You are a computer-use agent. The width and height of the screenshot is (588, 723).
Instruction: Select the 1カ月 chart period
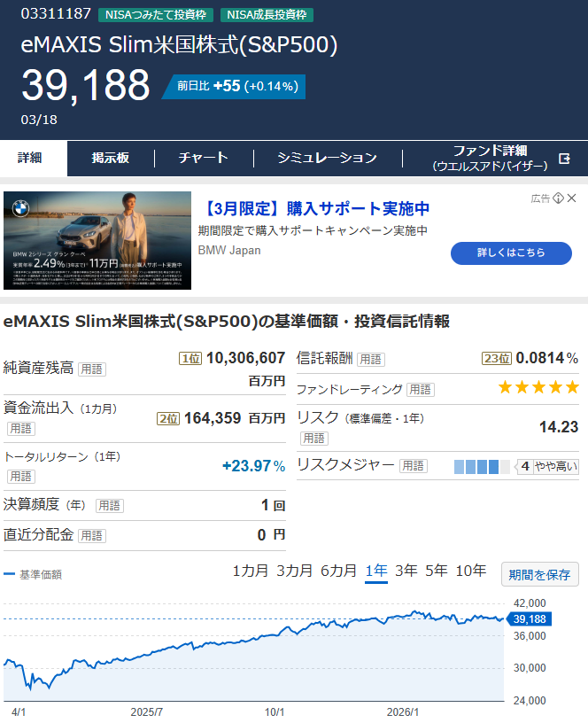coord(250,571)
